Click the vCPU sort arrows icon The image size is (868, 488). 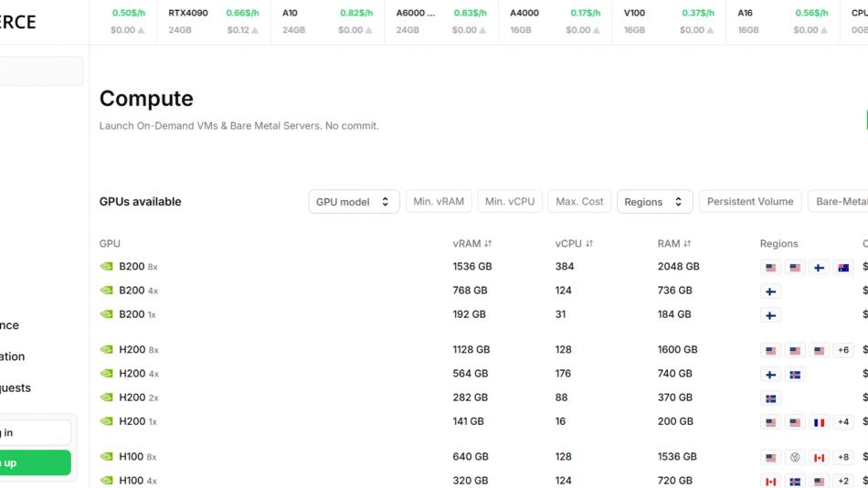tap(589, 244)
